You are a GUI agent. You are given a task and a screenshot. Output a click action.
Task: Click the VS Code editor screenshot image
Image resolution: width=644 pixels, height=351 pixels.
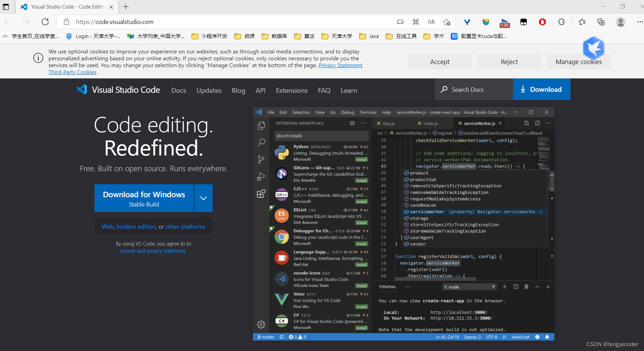coord(404,224)
